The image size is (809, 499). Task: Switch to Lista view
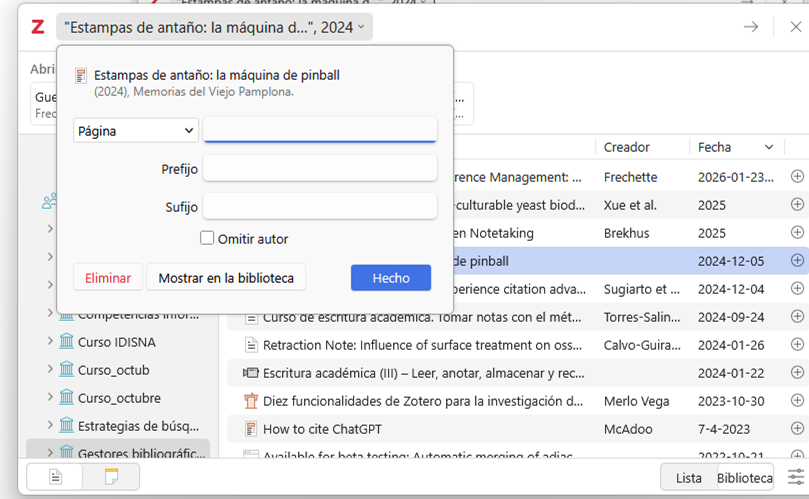(688, 478)
